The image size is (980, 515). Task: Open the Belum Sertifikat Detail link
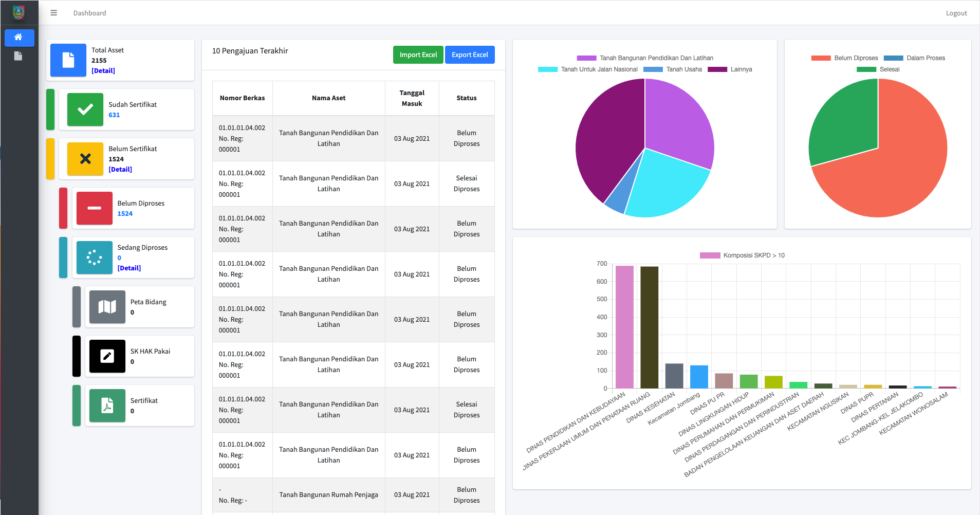point(120,170)
